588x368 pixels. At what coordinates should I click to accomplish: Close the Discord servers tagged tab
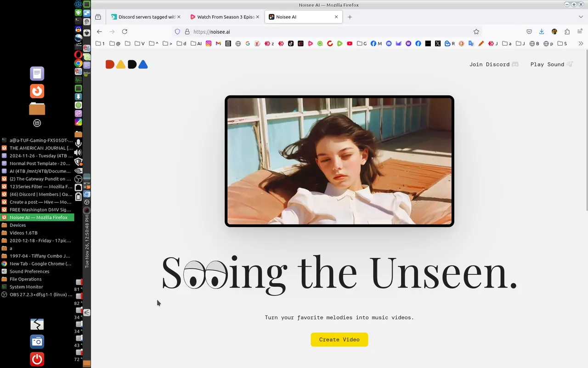[x=179, y=17]
